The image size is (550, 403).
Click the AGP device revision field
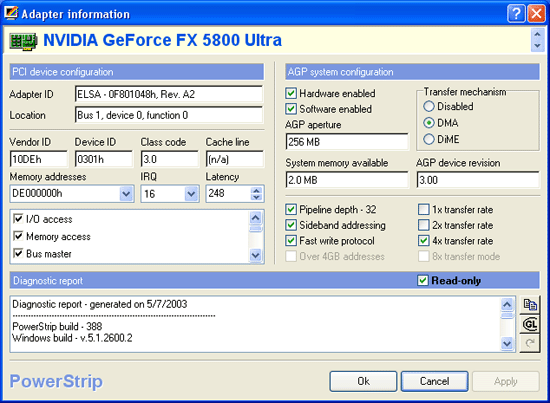click(x=478, y=180)
